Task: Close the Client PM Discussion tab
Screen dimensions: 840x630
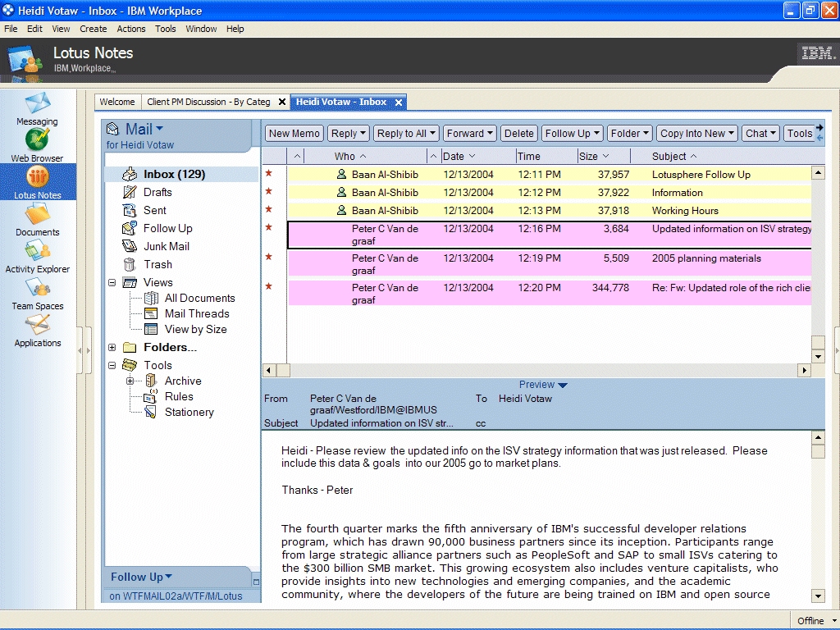Action: 282,102
